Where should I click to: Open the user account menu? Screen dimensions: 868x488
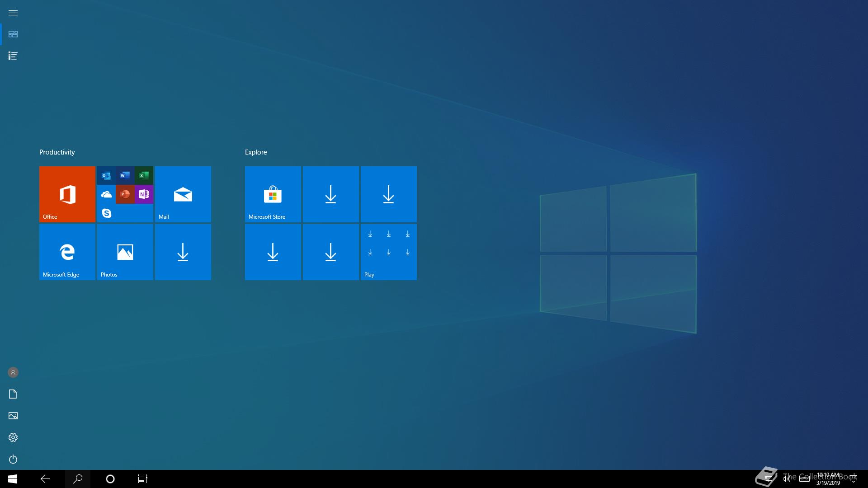(x=13, y=372)
